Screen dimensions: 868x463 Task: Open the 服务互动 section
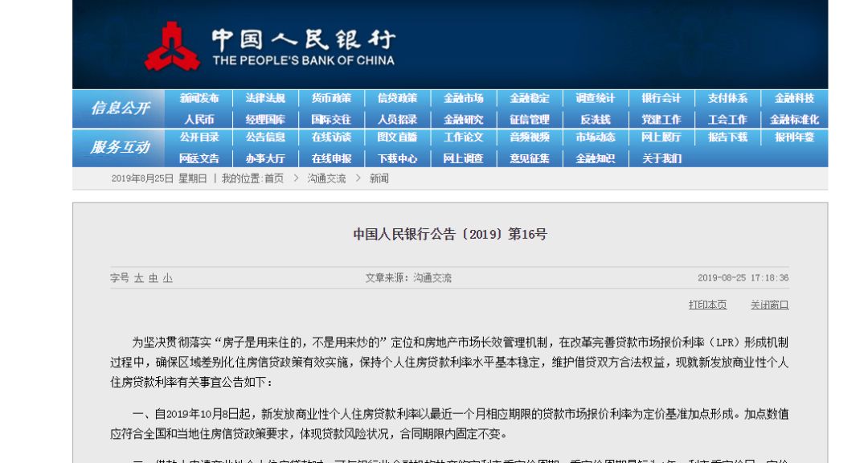click(120, 147)
